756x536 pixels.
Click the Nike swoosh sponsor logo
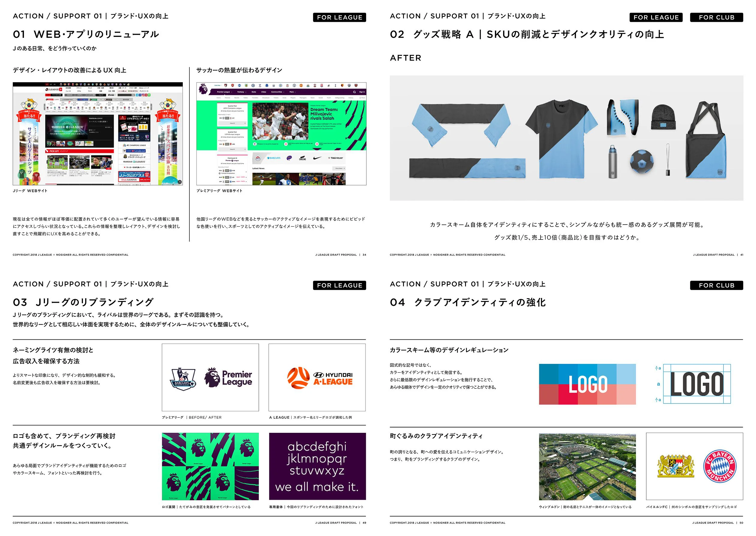[x=317, y=158]
